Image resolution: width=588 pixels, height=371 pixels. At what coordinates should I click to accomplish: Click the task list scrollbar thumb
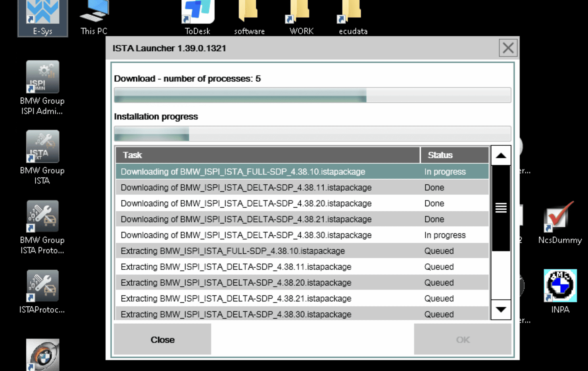pyautogui.click(x=501, y=208)
